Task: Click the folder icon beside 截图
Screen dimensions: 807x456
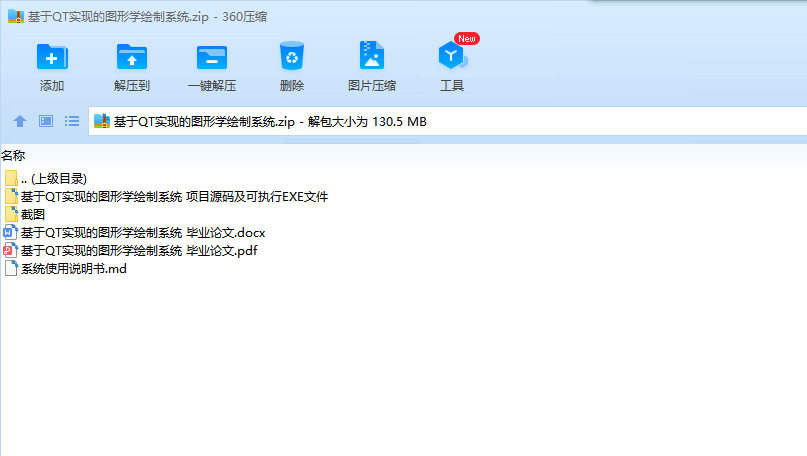Action: [11, 215]
